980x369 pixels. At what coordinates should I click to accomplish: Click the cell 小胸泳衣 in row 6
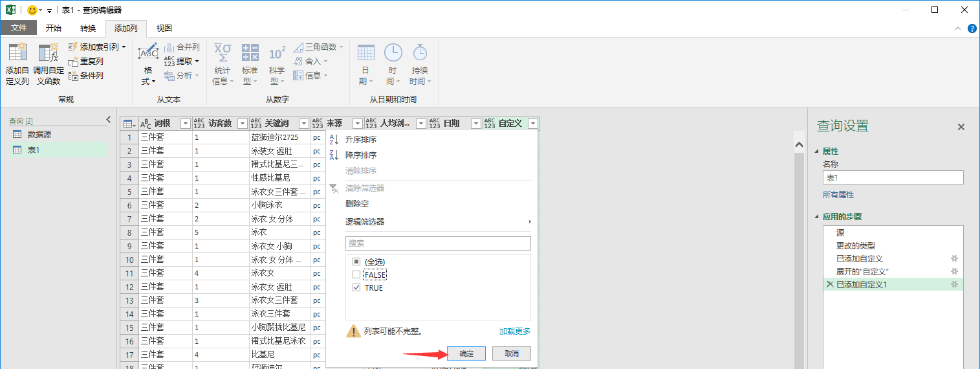coord(280,205)
